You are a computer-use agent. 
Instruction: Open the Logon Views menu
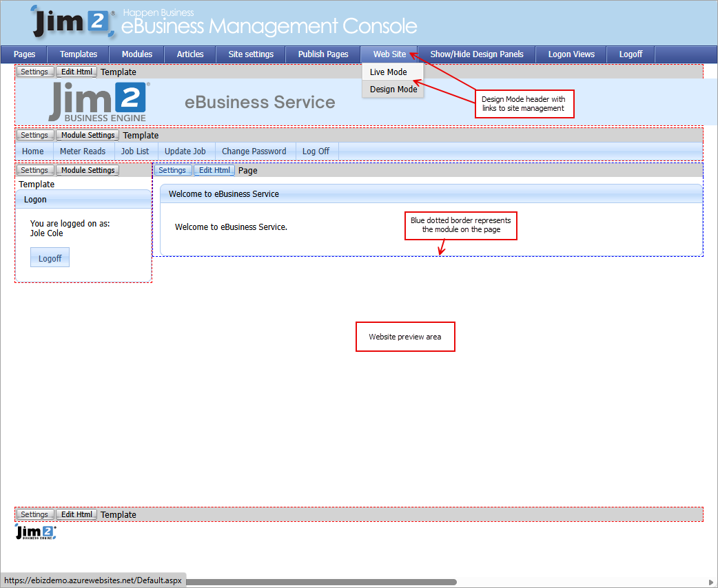coord(571,54)
